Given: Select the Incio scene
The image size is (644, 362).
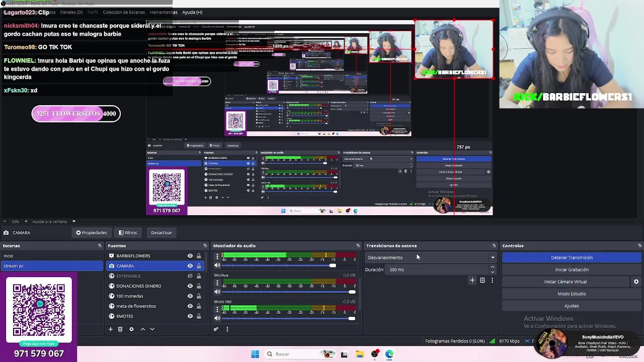Looking at the screenshot, I should (x=52, y=256).
